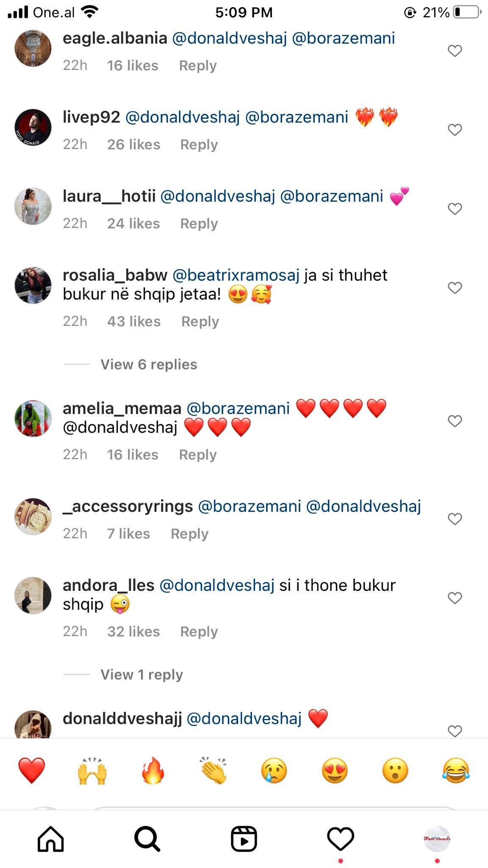Open the Home tab
488x868 pixels.
pyautogui.click(x=51, y=838)
